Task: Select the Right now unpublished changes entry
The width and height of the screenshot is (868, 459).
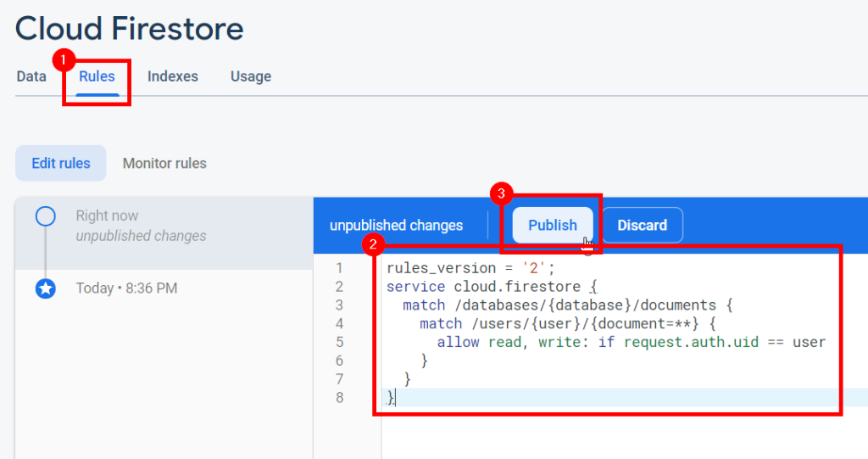Action: (141, 226)
